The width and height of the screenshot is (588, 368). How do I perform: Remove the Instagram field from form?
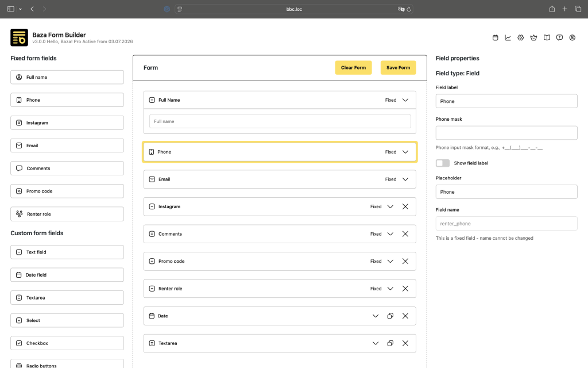(405, 206)
